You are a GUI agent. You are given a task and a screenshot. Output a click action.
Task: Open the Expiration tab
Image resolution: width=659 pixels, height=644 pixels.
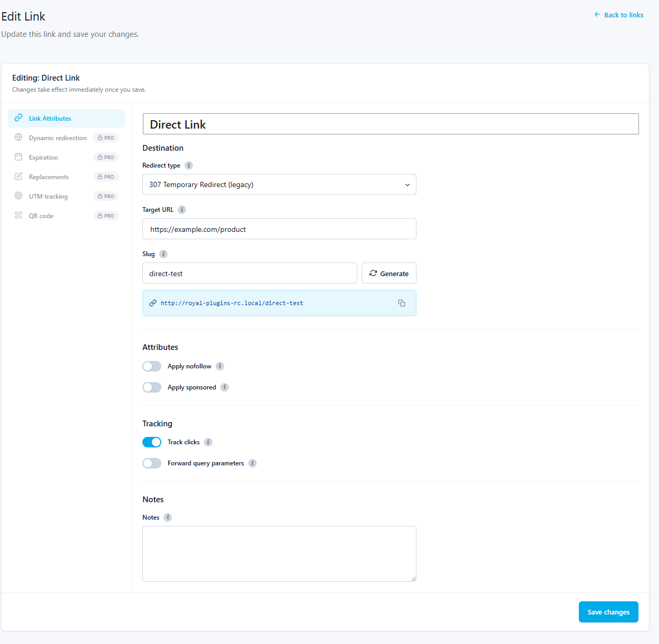click(66, 158)
